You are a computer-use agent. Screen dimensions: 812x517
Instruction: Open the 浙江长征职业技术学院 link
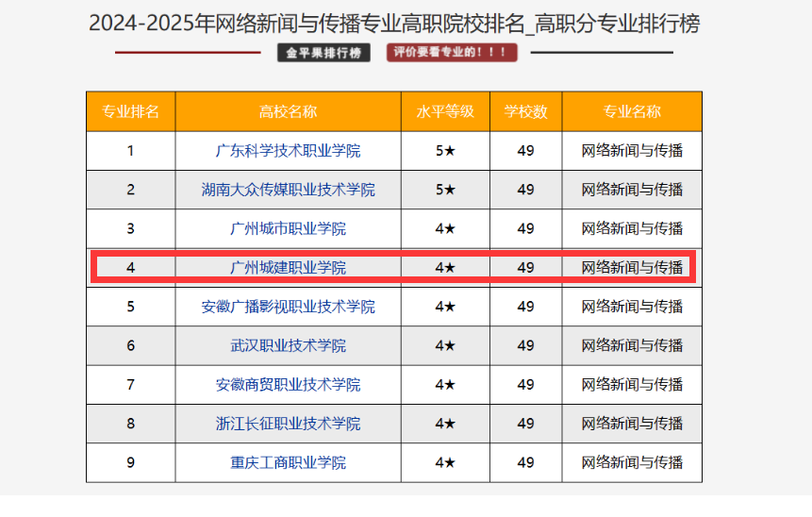[288, 424]
